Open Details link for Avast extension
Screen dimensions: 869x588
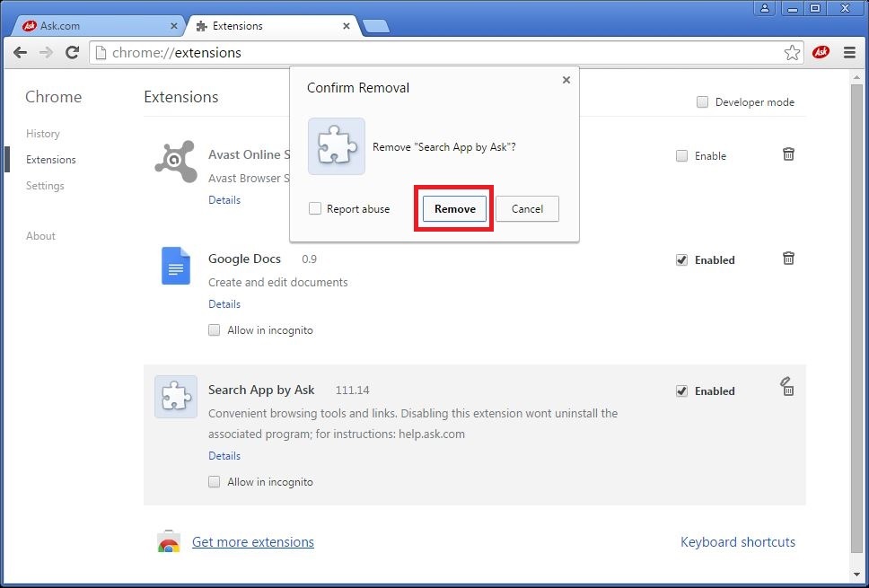pos(224,200)
